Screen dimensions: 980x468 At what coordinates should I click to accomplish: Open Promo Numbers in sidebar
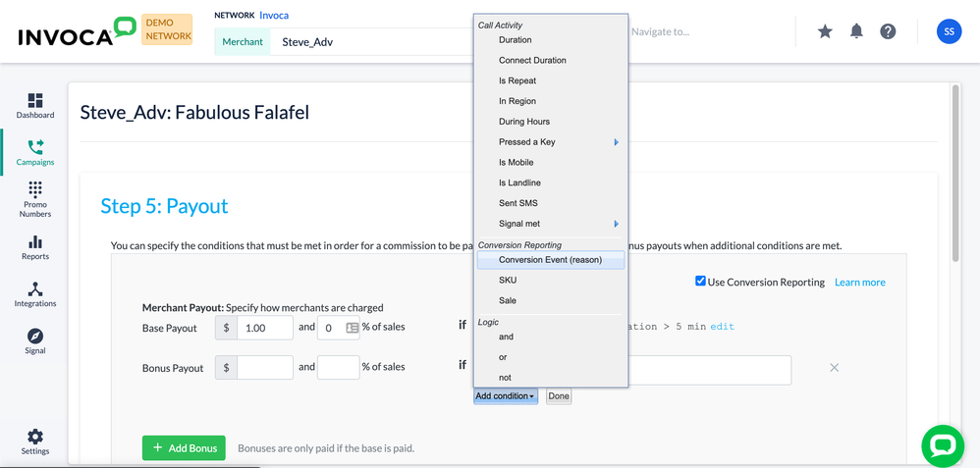pyautogui.click(x=35, y=198)
